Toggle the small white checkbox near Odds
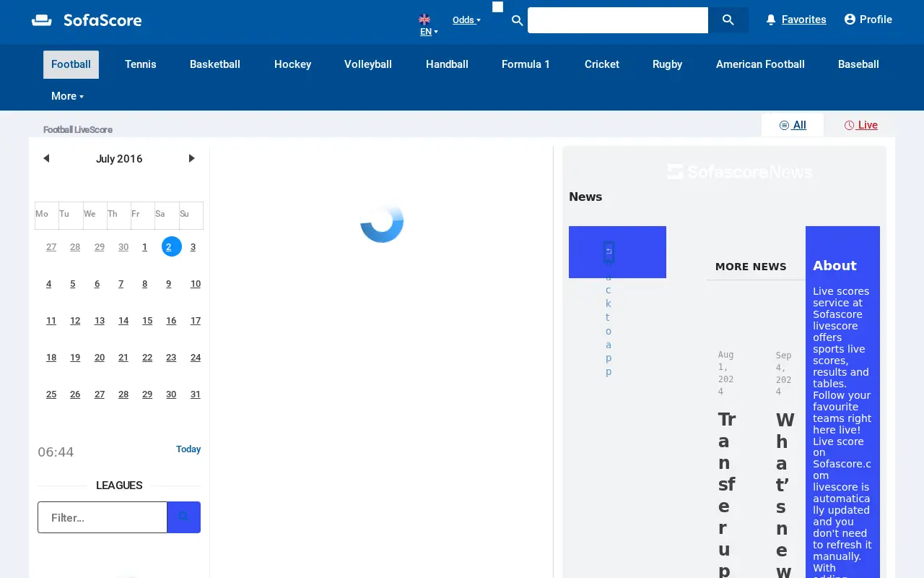Viewport: 924px width, 578px height. coord(497,7)
